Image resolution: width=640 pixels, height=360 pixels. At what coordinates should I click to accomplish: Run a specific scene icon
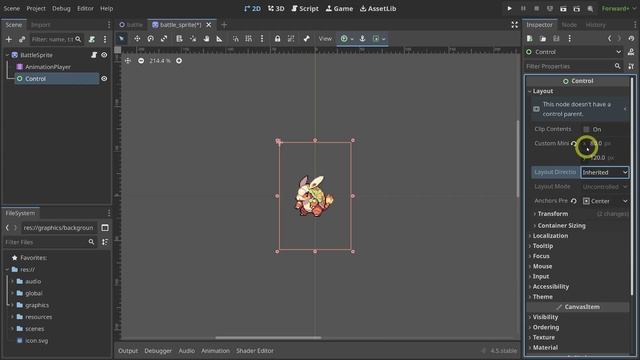point(577,8)
